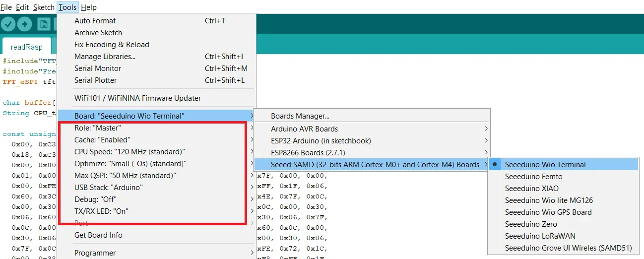Open Boards Manager...
The height and width of the screenshot is (259, 644).
coord(372,116)
